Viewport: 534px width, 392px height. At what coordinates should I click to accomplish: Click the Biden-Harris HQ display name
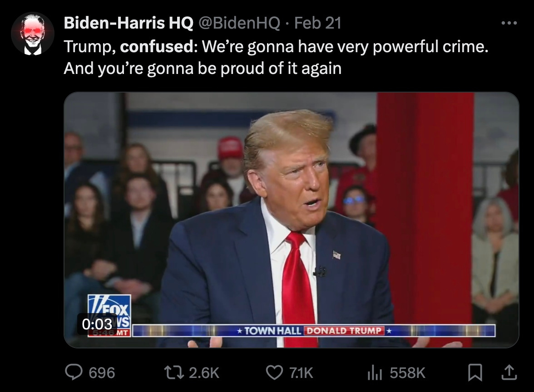coord(129,23)
